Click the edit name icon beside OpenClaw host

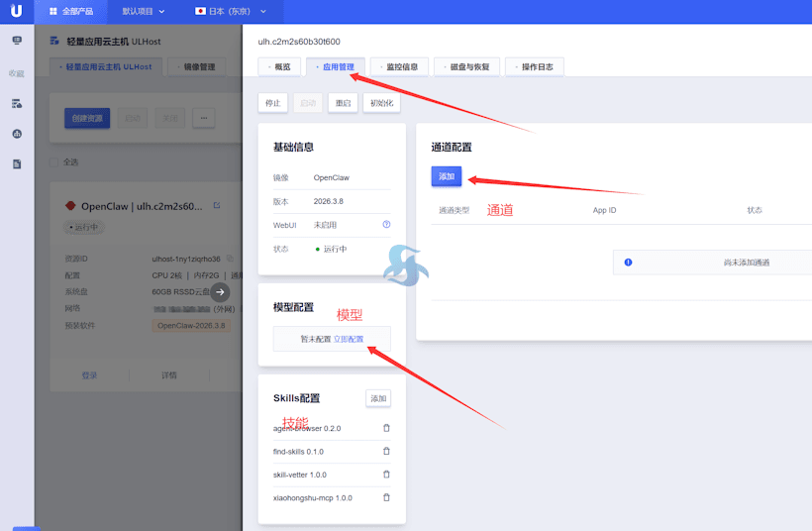pos(217,206)
